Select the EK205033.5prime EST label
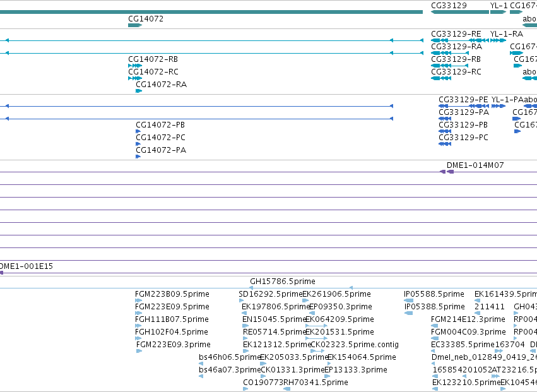The height and width of the screenshot is (392, 537). click(x=294, y=357)
